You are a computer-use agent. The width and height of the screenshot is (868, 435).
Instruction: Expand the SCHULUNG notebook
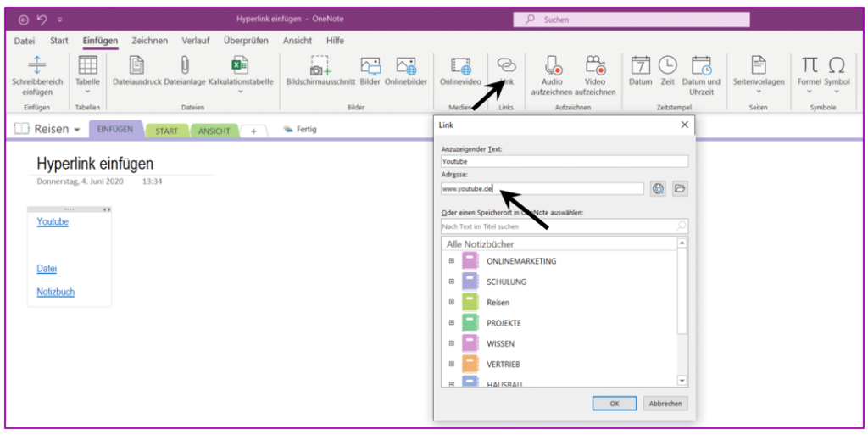point(452,282)
